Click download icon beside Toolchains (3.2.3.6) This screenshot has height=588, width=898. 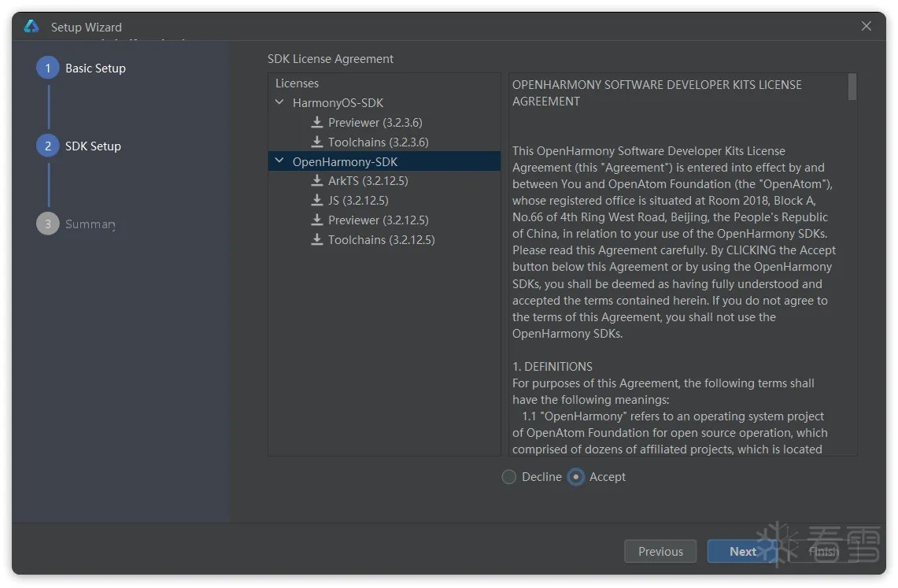point(316,142)
